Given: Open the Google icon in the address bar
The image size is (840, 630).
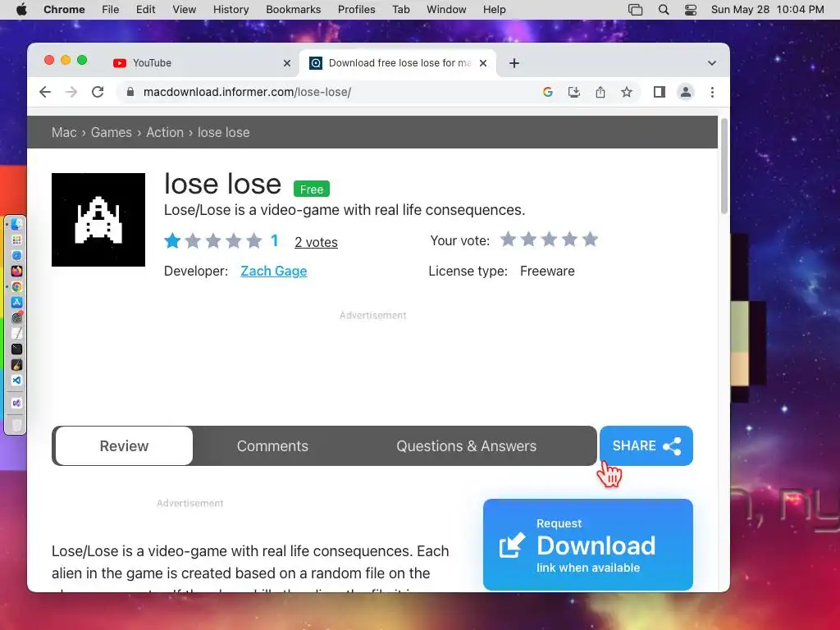Looking at the screenshot, I should click(547, 92).
